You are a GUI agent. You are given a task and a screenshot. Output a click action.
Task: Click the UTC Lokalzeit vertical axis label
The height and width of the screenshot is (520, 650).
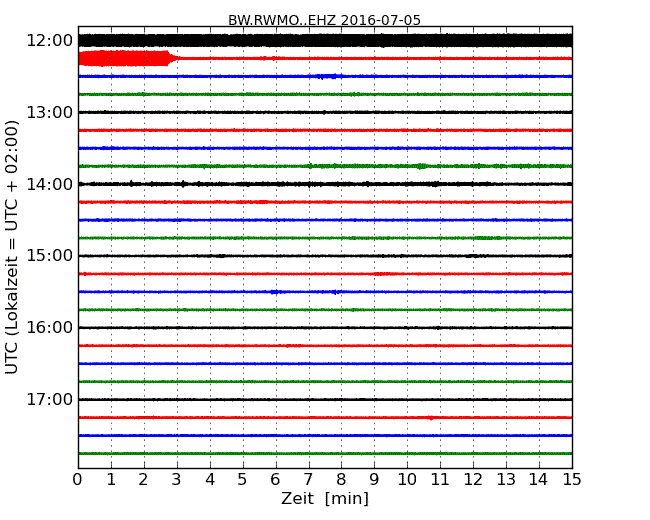(x=12, y=247)
